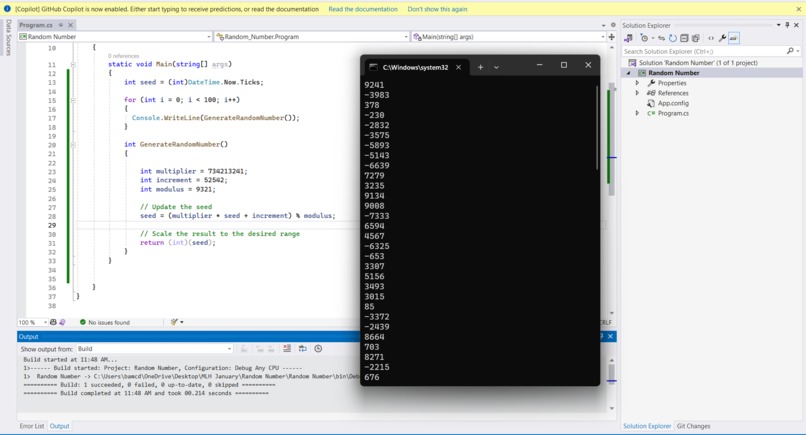
Task: Click Read the documentation link
Action: click(x=363, y=9)
